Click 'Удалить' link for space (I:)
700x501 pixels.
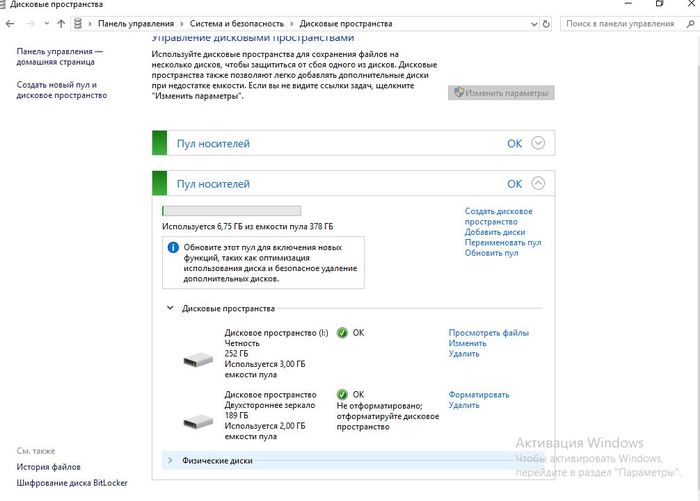click(x=464, y=354)
